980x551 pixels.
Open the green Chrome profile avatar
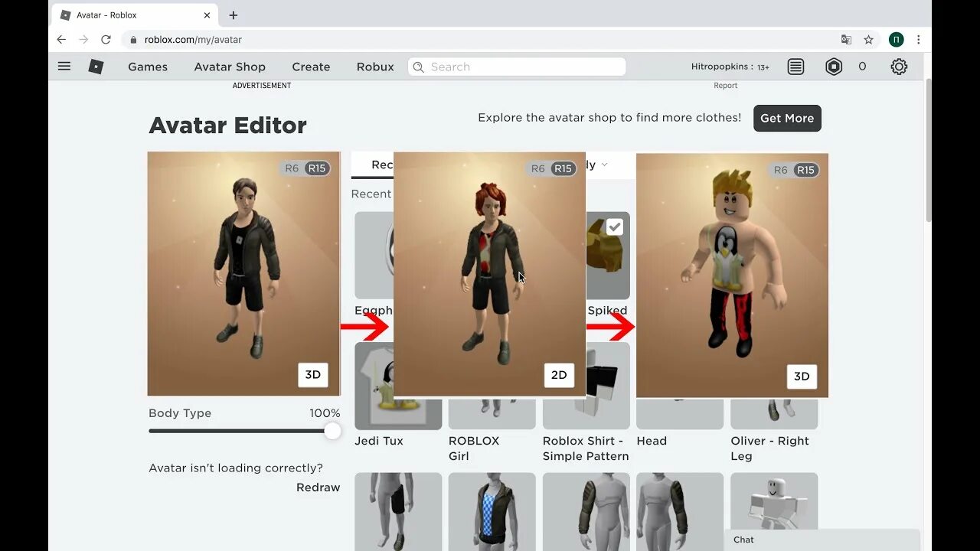click(x=896, y=39)
